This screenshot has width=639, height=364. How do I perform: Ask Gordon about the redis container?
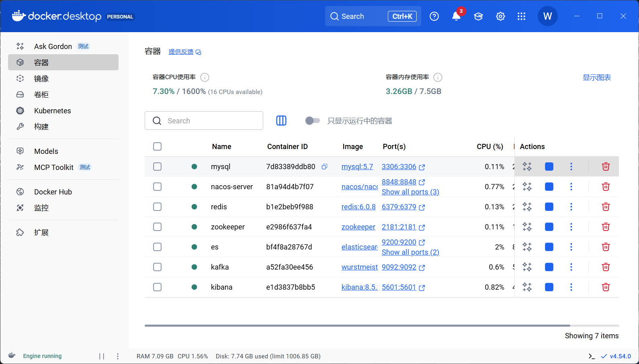click(x=527, y=207)
